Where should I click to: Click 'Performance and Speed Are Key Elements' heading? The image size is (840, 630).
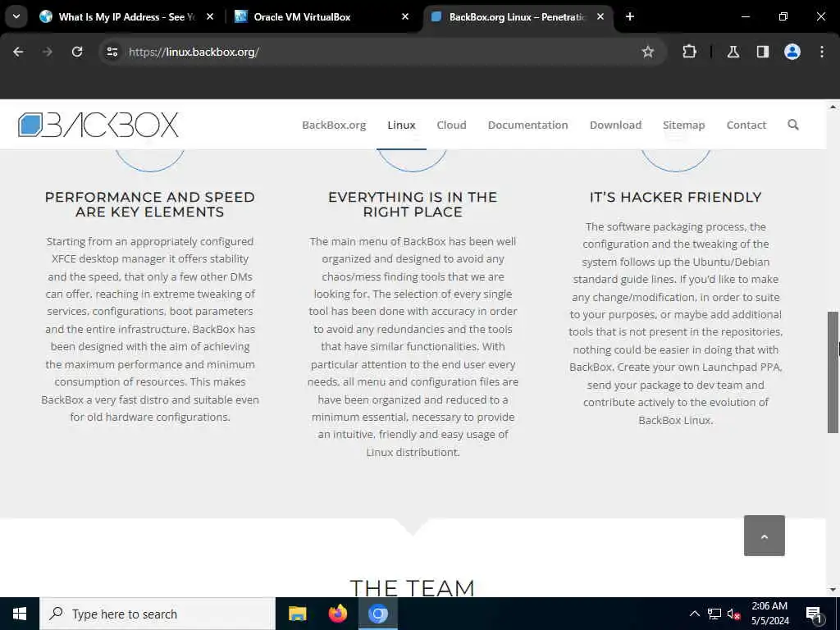tap(150, 204)
